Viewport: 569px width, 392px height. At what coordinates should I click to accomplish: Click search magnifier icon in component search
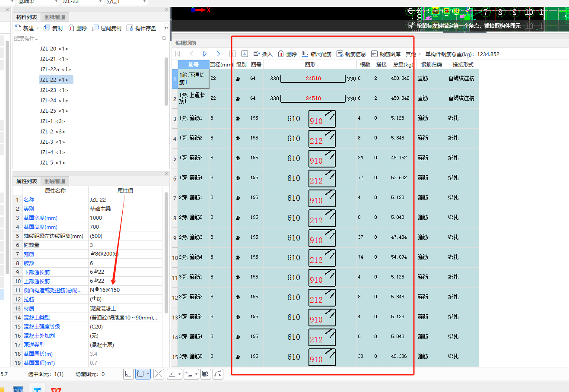[164, 38]
